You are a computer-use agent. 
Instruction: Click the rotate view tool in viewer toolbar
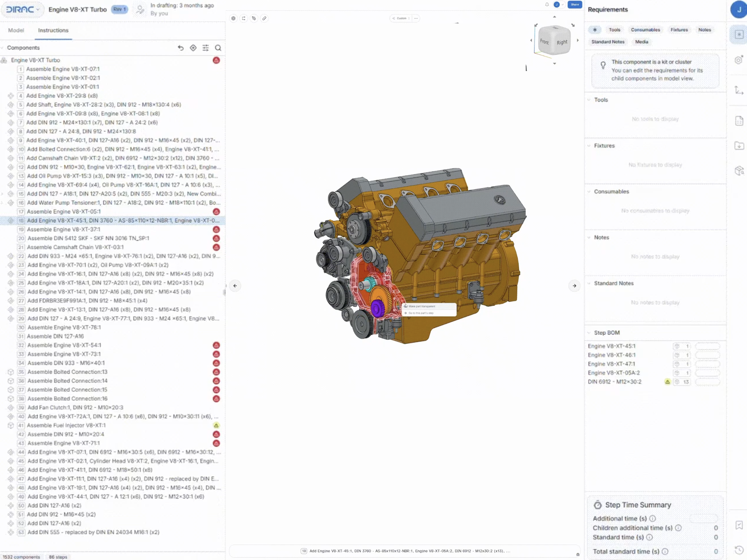[x=244, y=18]
